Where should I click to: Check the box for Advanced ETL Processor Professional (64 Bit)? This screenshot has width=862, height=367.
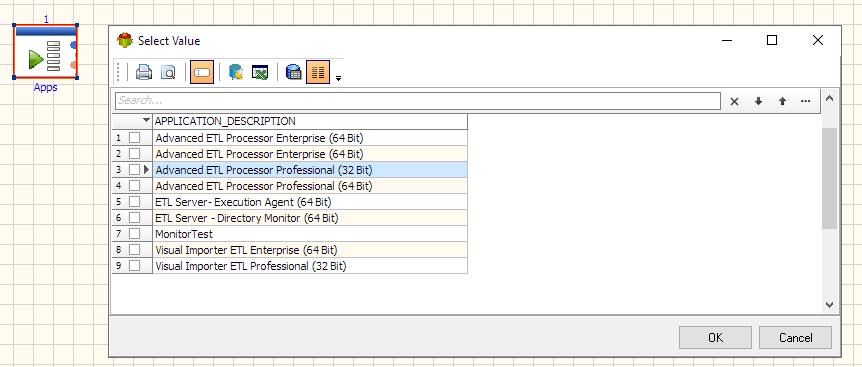click(x=134, y=186)
